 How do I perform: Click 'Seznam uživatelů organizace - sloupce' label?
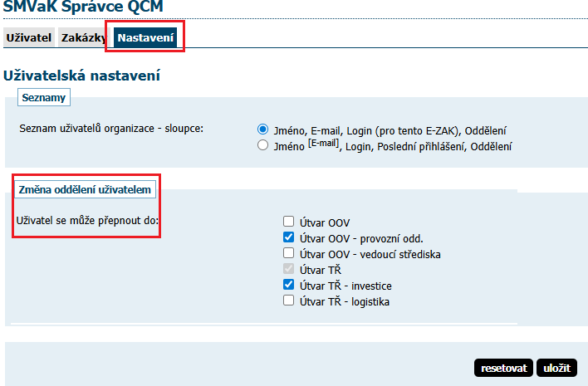110,129
